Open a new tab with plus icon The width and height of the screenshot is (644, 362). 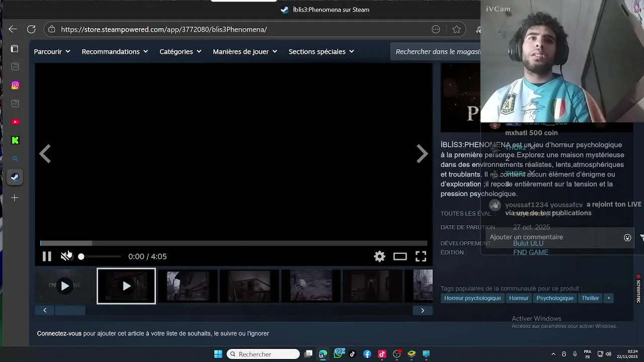(15, 198)
